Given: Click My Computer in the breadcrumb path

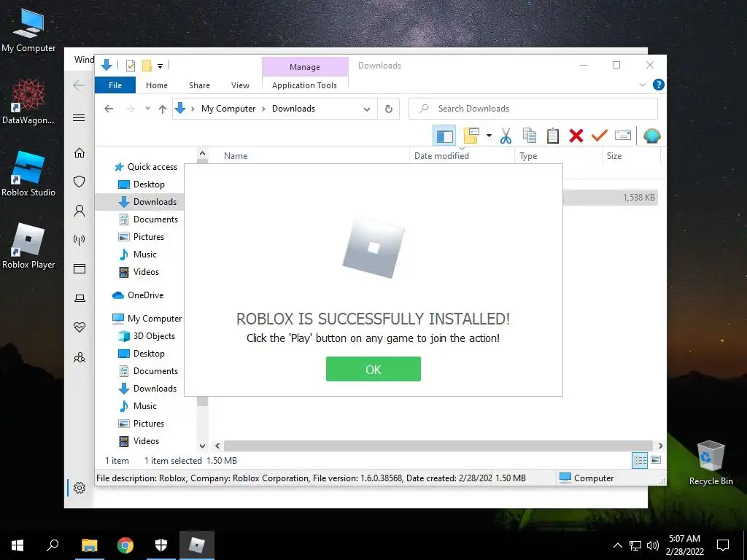Looking at the screenshot, I should (x=228, y=109).
